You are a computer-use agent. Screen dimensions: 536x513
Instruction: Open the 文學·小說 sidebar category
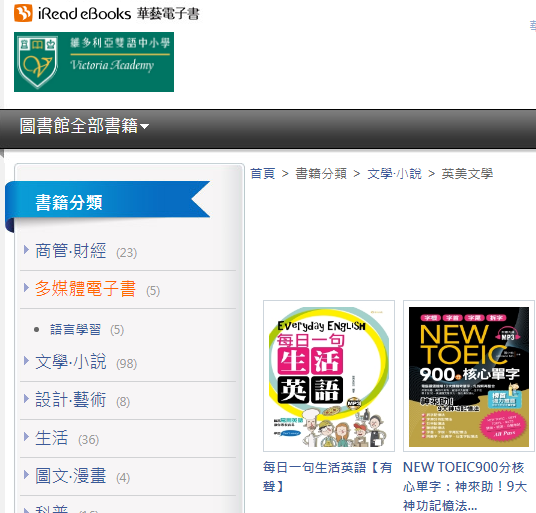[71, 362]
